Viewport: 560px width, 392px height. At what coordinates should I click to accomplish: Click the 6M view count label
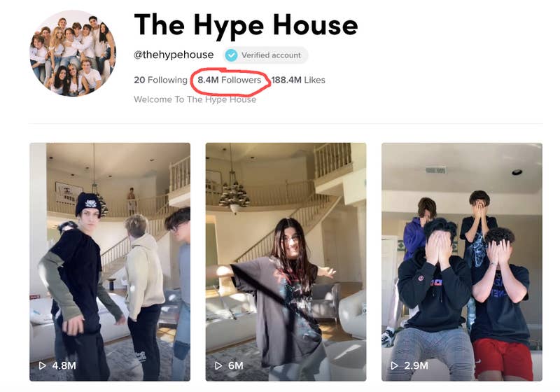click(x=235, y=365)
